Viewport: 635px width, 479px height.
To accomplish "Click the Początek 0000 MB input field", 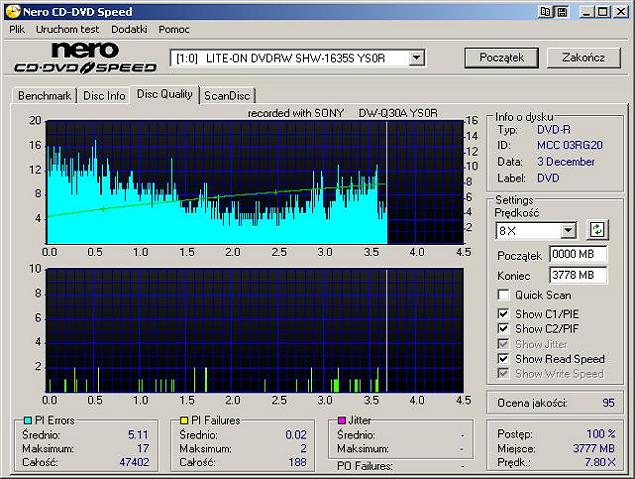I will coord(578,254).
